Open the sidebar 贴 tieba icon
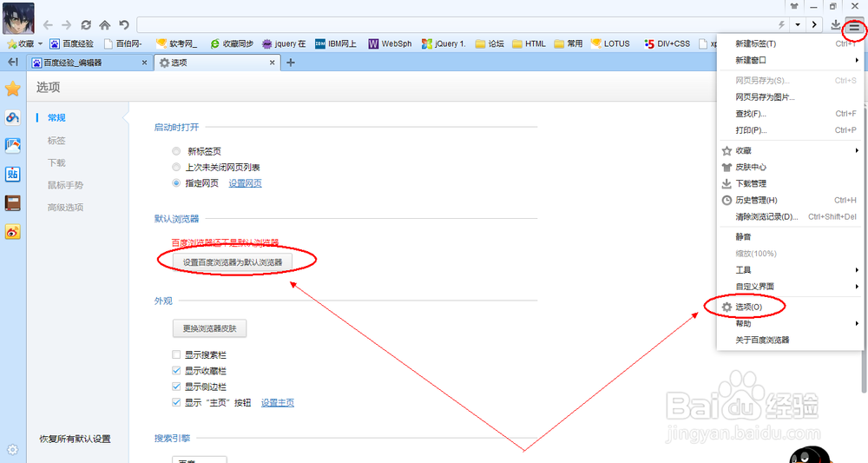This screenshot has width=868, height=463. click(13, 175)
